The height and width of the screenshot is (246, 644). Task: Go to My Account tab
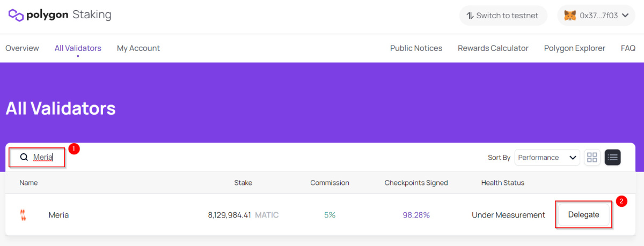tap(138, 48)
